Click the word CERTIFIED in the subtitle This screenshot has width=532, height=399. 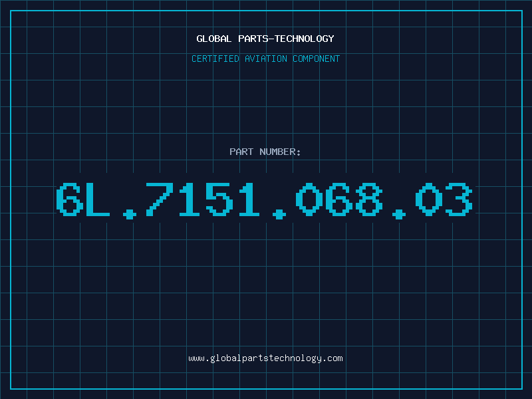coord(215,59)
